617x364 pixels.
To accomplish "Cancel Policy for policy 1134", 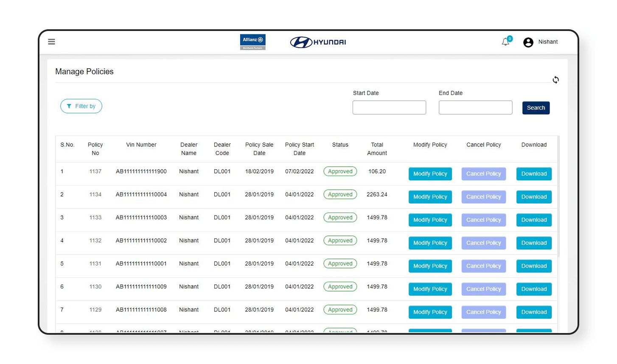I will [x=484, y=197].
